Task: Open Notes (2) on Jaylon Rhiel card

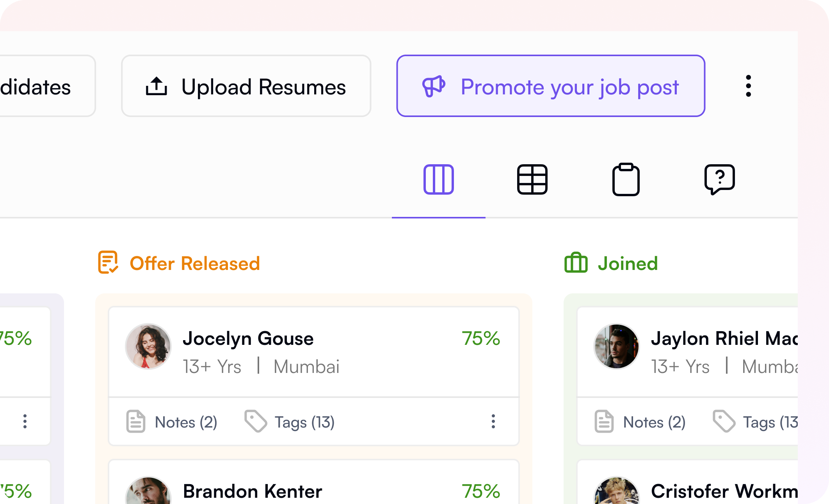Action: (640, 422)
